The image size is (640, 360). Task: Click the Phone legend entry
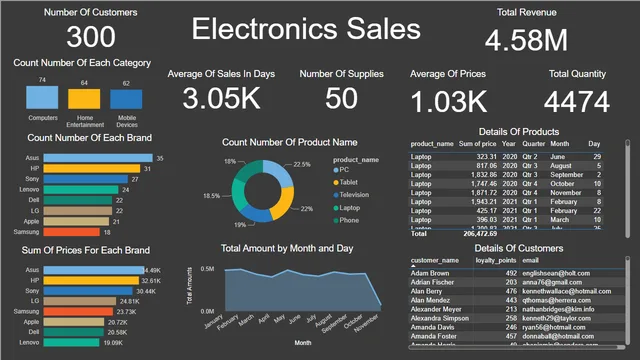346,220
